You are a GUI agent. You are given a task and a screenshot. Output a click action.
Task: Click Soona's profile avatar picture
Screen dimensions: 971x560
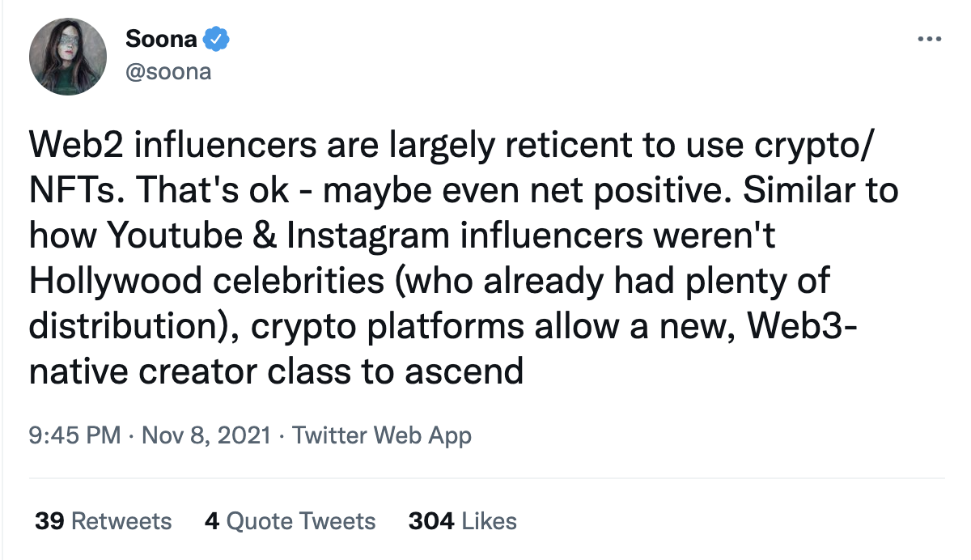(68, 57)
